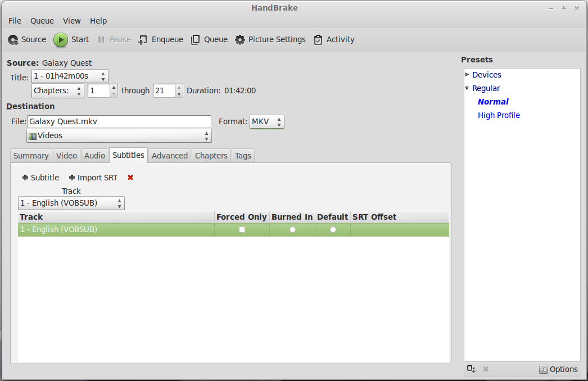Click the Track column header
Image resolution: width=588 pixels, height=381 pixels.
click(116, 217)
